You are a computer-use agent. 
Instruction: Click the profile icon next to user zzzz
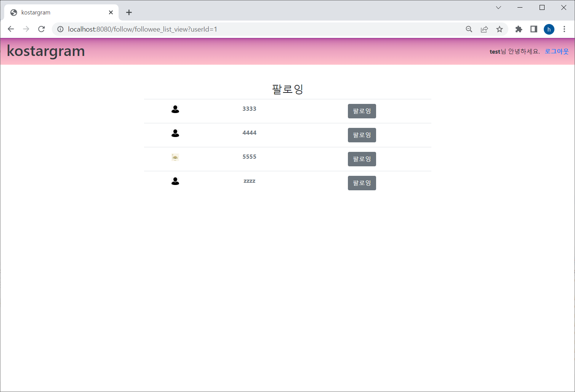[175, 181]
